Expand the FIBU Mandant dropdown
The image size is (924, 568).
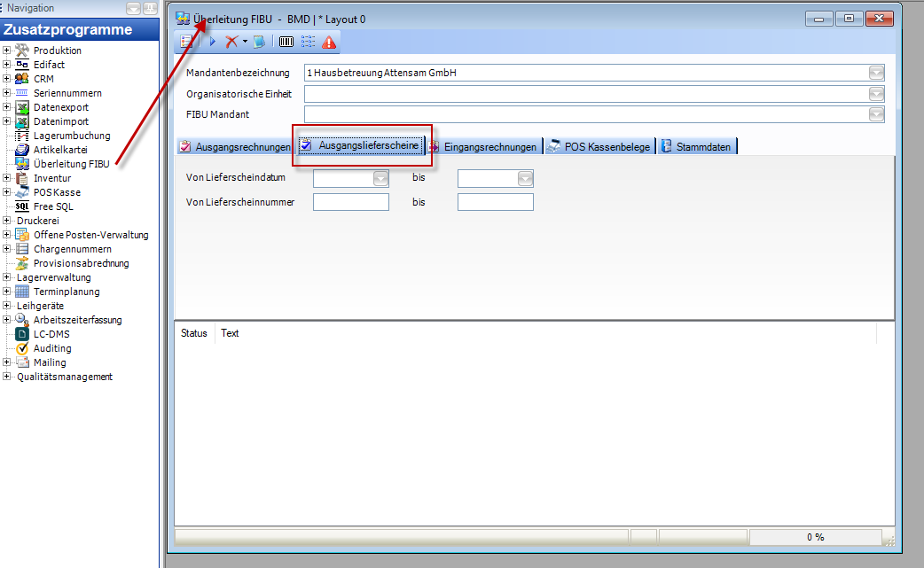pos(876,113)
